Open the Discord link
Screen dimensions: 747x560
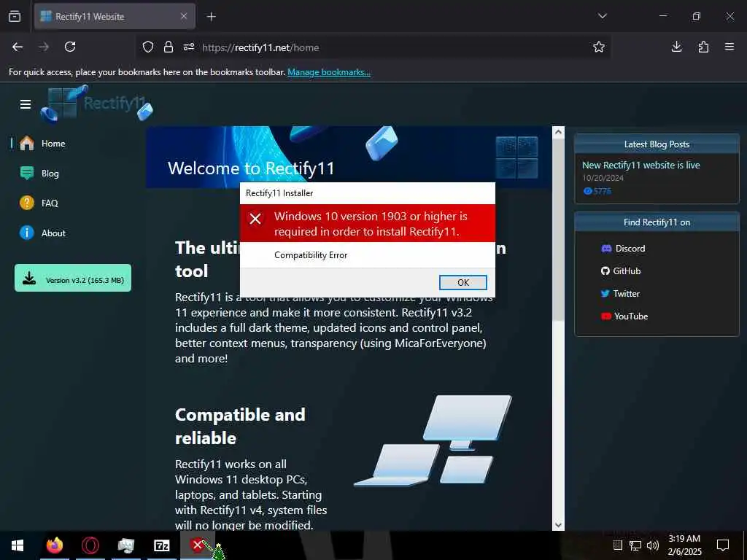click(624, 249)
